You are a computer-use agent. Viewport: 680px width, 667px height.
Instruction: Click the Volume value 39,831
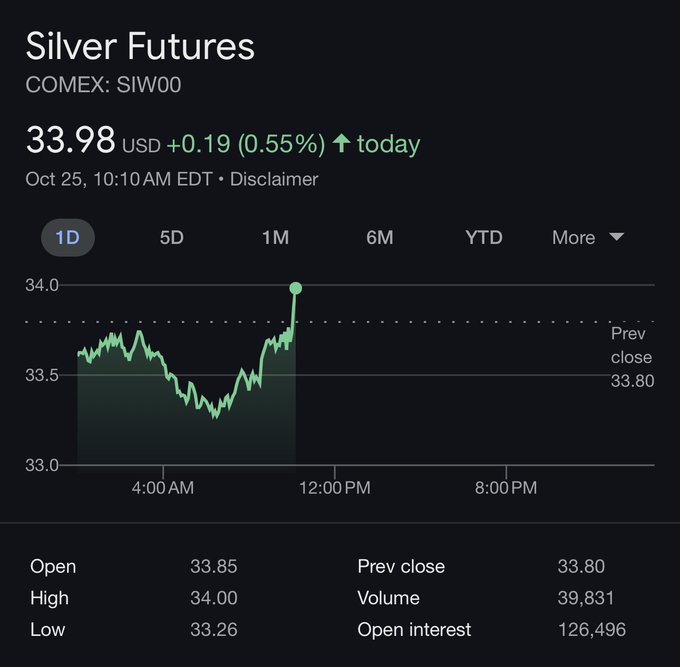(x=585, y=598)
